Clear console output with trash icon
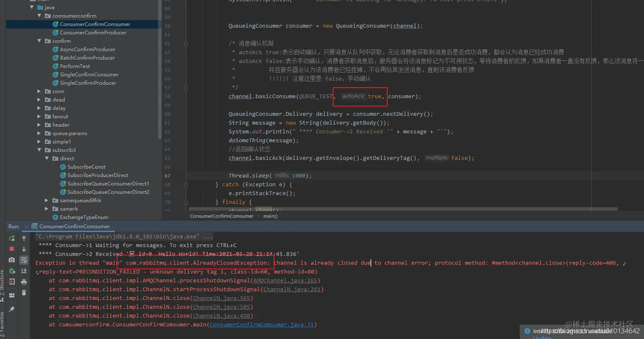 [24, 293]
